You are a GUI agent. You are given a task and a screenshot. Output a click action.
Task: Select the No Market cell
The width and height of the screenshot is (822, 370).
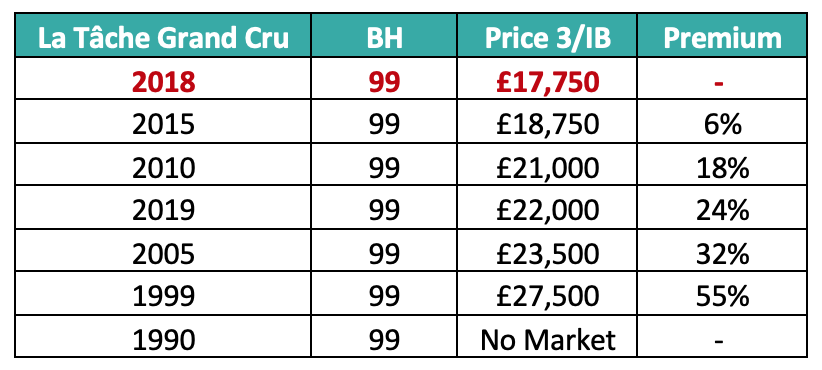[547, 336]
